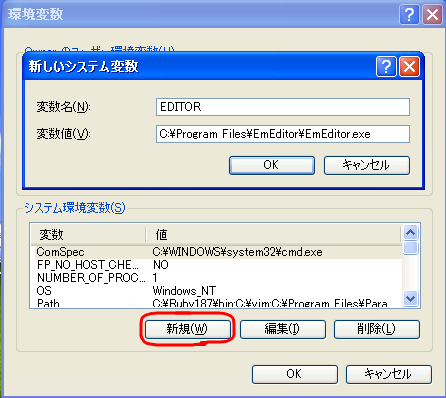Click the scroll down arrow of system variables list
The width and height of the screenshot is (446, 398).
410,298
